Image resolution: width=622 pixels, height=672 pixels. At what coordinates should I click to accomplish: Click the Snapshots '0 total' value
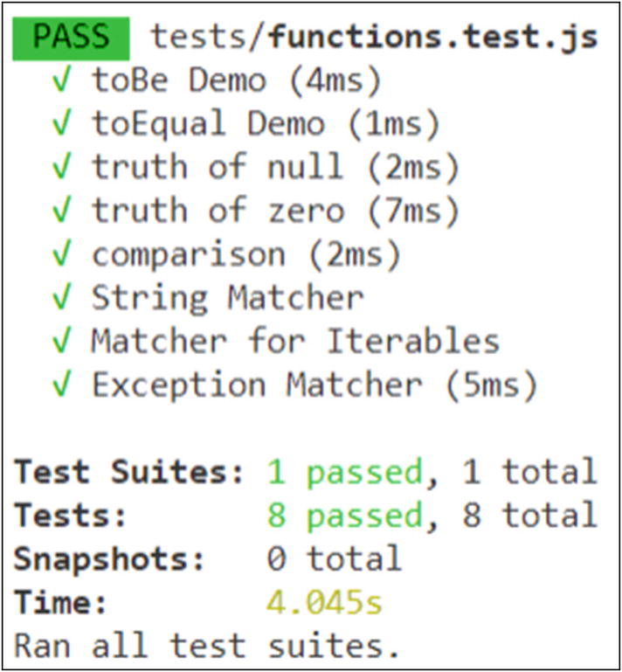tap(333, 559)
